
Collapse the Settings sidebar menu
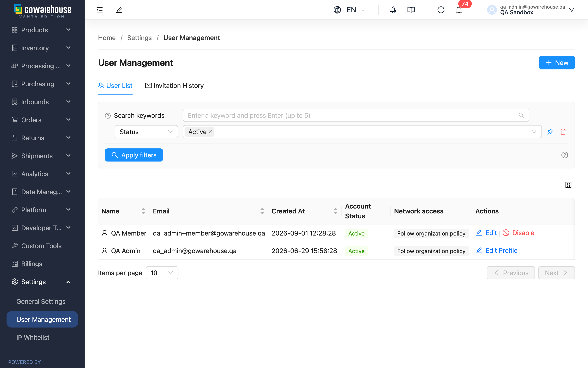[42, 282]
